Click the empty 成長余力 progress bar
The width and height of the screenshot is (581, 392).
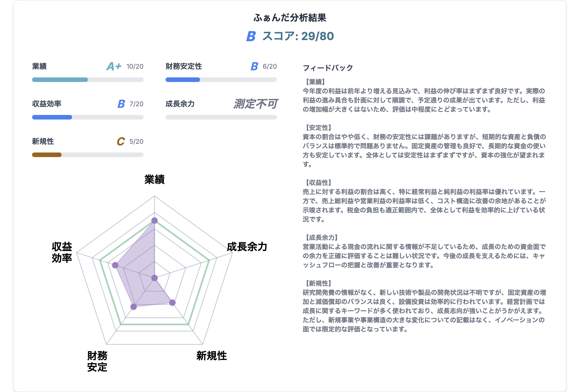[x=221, y=117]
